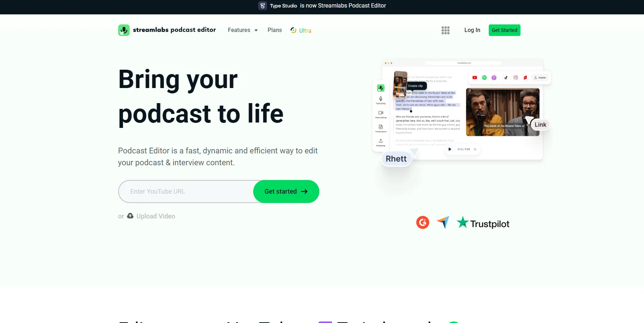This screenshot has height=323, width=644.
Task: Click the cloud upload icon
Action: (130, 216)
